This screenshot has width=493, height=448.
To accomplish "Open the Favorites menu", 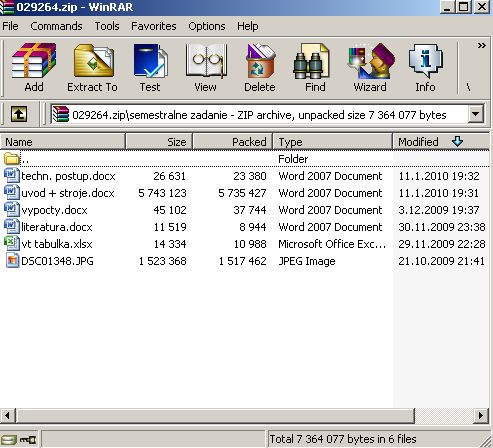I will (153, 26).
